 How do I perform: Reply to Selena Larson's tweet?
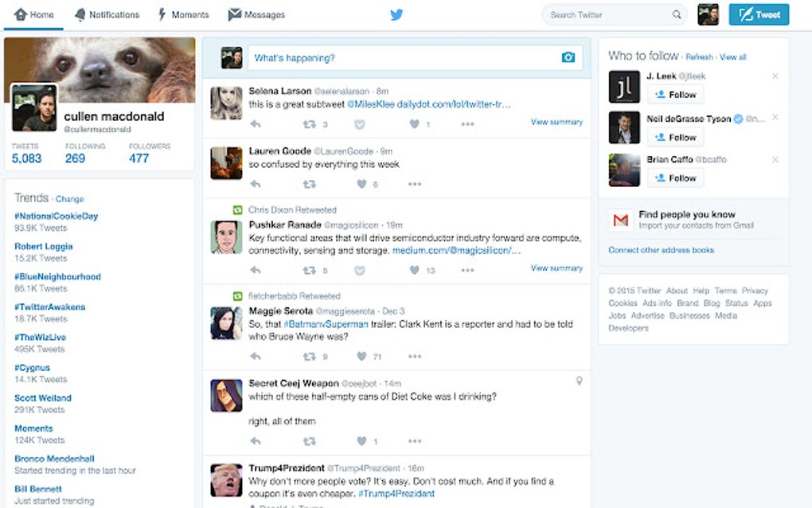(256, 124)
